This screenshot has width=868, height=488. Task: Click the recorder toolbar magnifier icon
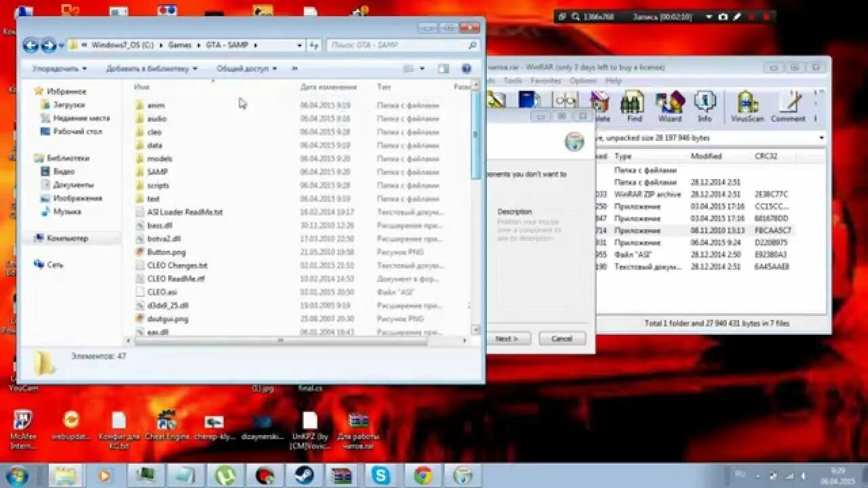coord(576,16)
